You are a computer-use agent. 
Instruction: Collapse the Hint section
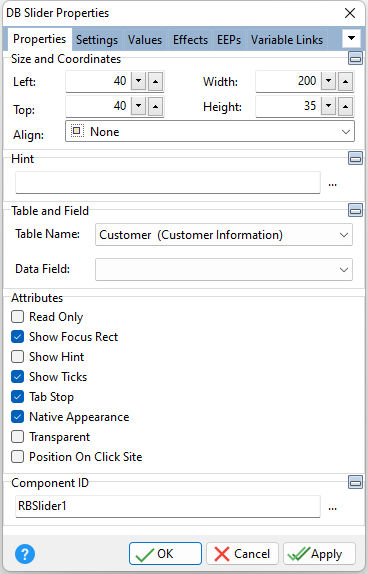click(x=355, y=159)
